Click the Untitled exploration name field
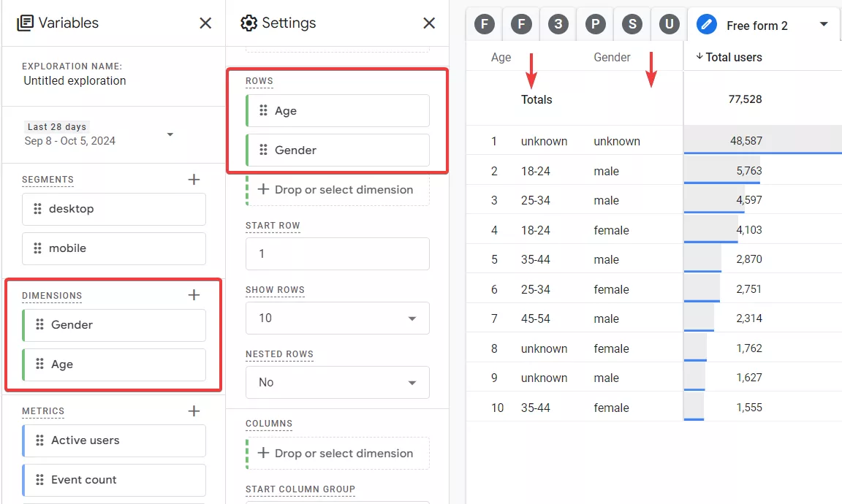The width and height of the screenshot is (842, 504). [x=75, y=80]
